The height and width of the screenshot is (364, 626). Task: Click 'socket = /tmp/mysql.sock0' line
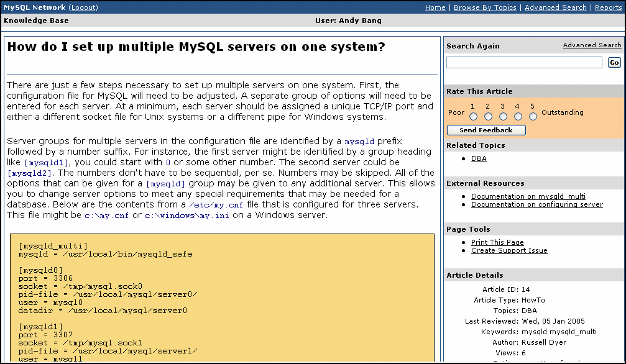click(80, 286)
